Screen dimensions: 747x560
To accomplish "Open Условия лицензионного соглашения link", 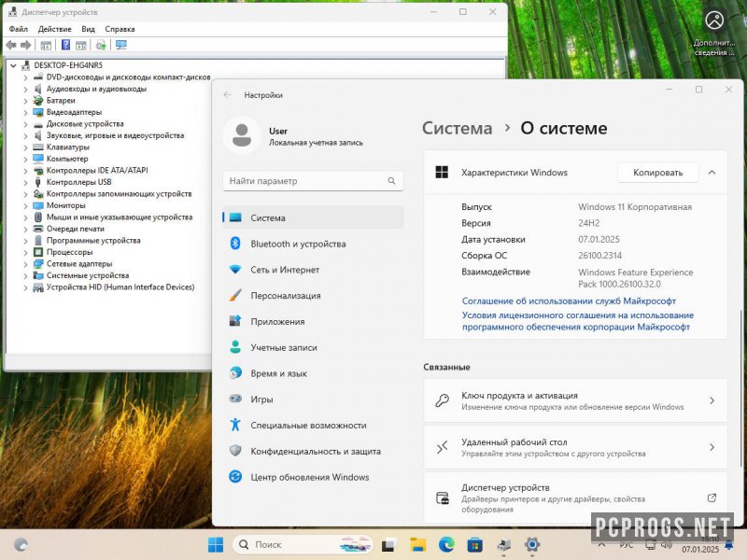I will 578,321.
